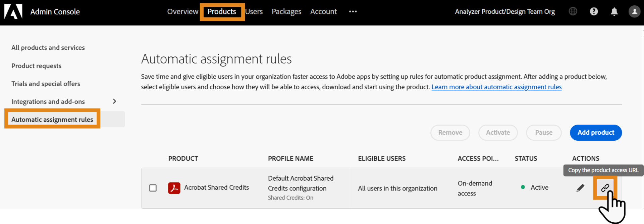Open All products and services
Image resolution: width=644 pixels, height=224 pixels.
coord(48,48)
